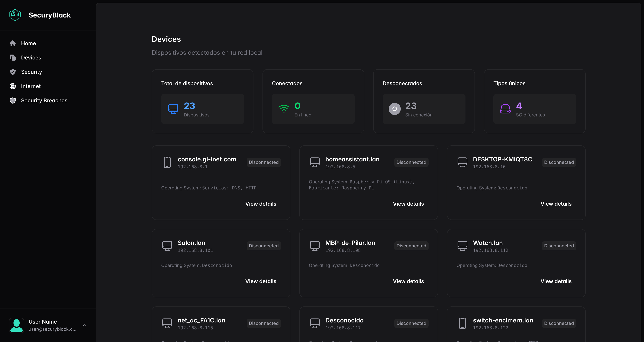Click the 'User Name' label in sidebar
The width and height of the screenshot is (644, 342).
(43, 322)
